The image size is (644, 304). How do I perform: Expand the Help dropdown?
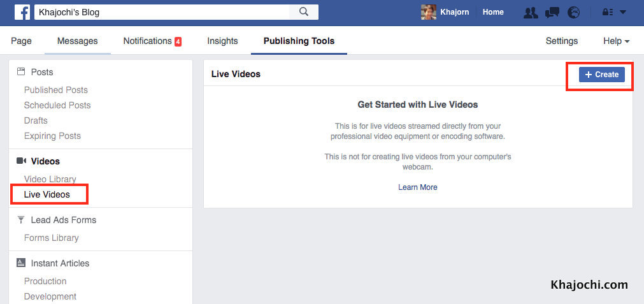[x=617, y=41]
